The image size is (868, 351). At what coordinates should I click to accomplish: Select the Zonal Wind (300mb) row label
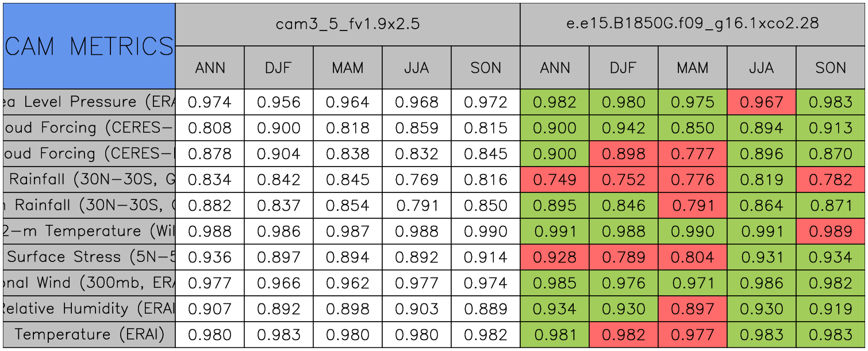tap(89, 283)
